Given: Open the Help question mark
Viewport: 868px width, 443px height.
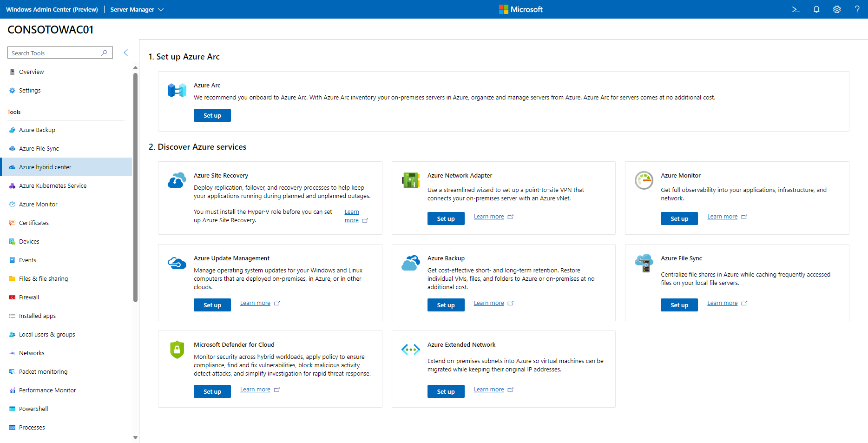Looking at the screenshot, I should pos(858,9).
